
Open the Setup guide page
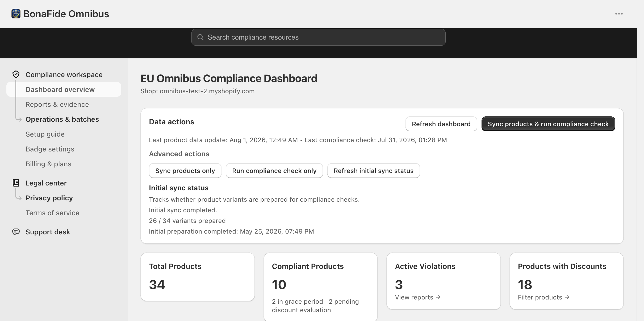45,134
